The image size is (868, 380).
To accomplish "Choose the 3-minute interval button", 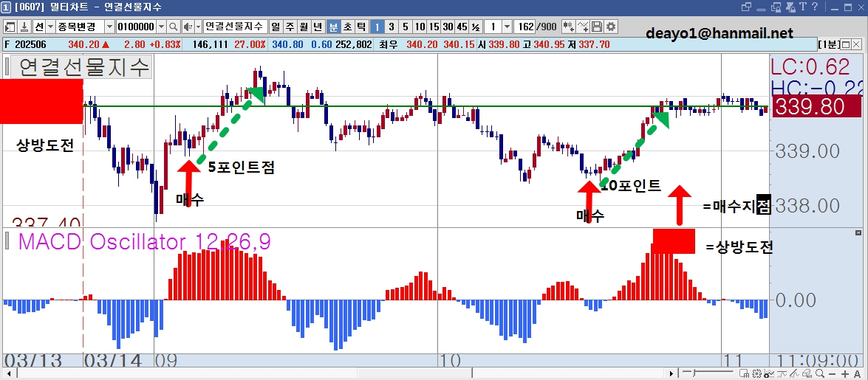I will 392,27.
